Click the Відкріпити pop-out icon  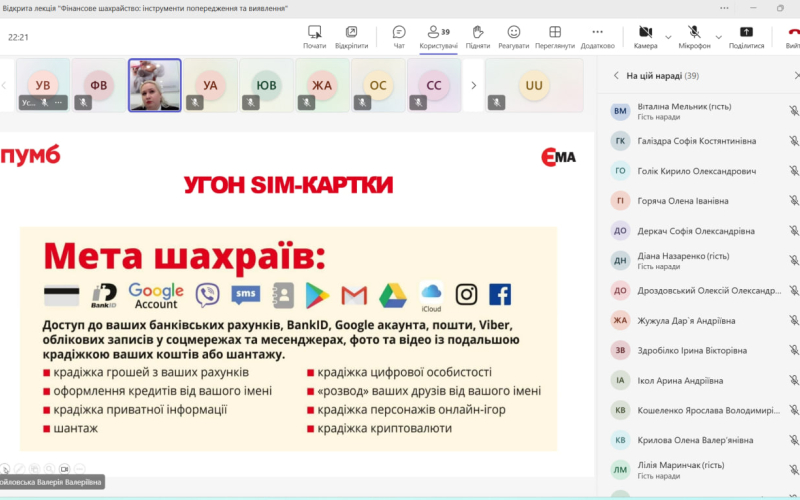tap(351, 37)
